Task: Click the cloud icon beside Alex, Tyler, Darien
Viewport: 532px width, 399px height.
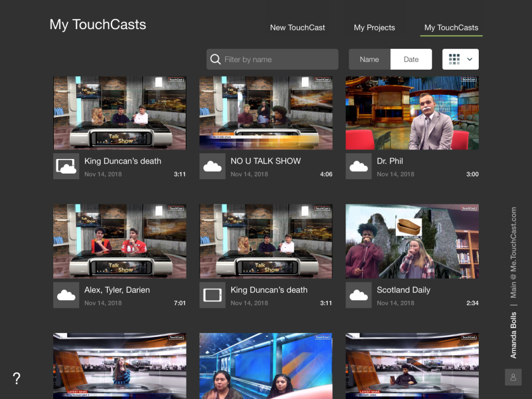Action: point(66,295)
